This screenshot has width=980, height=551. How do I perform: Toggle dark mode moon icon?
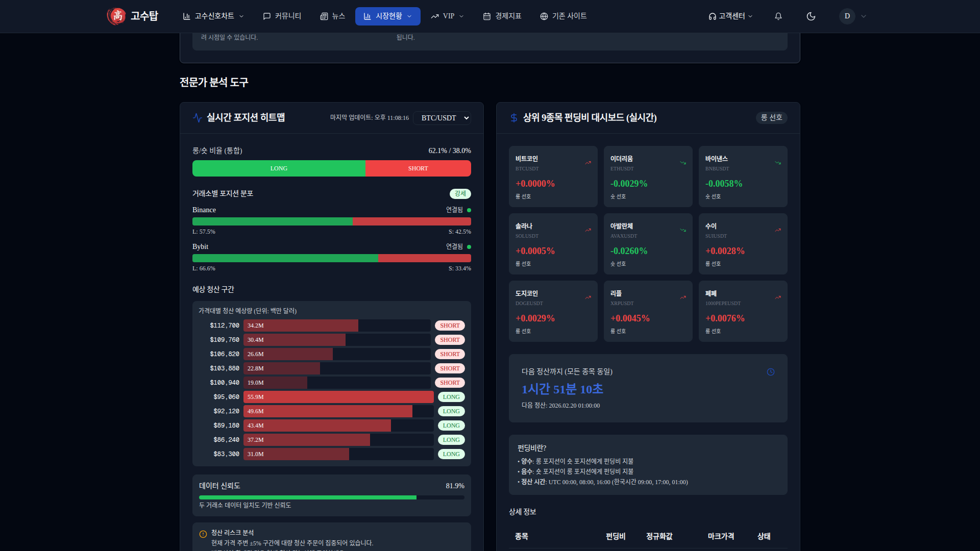pyautogui.click(x=811, y=16)
